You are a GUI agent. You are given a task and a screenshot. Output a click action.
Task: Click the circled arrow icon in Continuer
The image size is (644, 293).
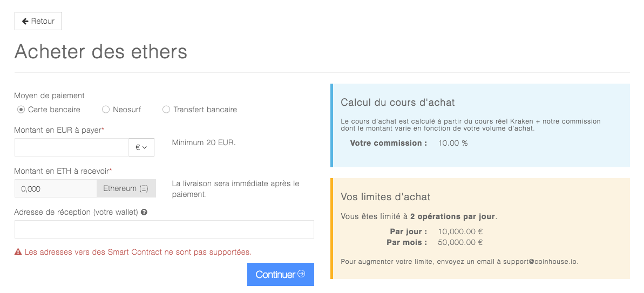[301, 274]
